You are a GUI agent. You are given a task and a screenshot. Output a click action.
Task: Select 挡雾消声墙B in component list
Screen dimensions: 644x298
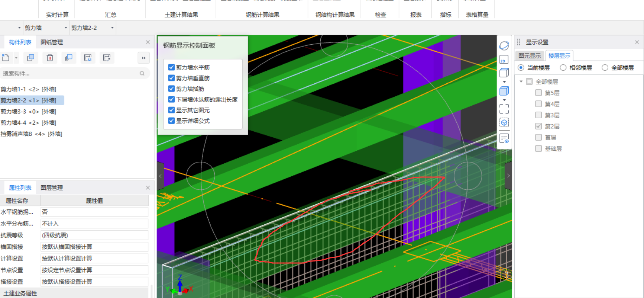tap(31, 134)
